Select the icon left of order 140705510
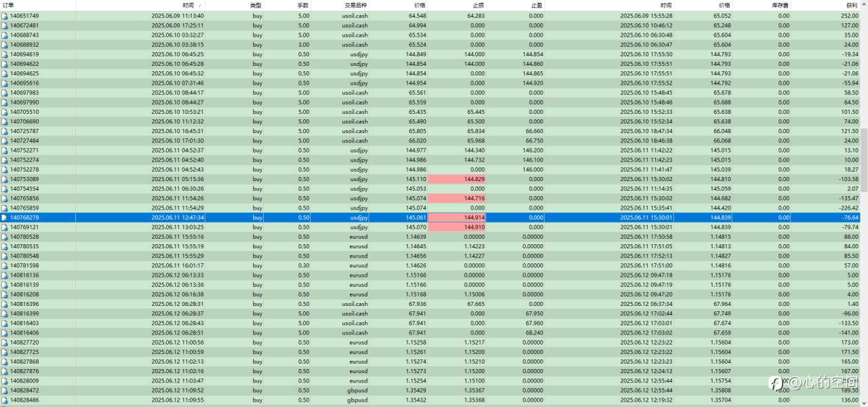The height and width of the screenshot is (407, 868). pyautogui.click(x=4, y=112)
